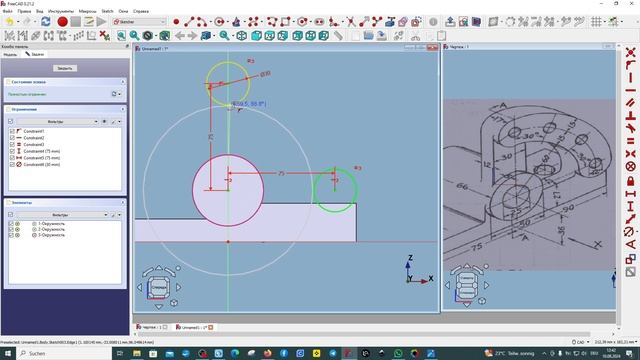Apply coincident constraint from right toolbar
This screenshot has height=360, width=640.
click(x=631, y=52)
